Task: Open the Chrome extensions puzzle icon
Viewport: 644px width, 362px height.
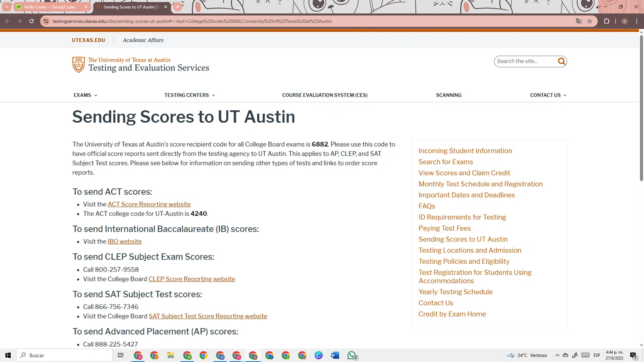Action: pos(607,21)
